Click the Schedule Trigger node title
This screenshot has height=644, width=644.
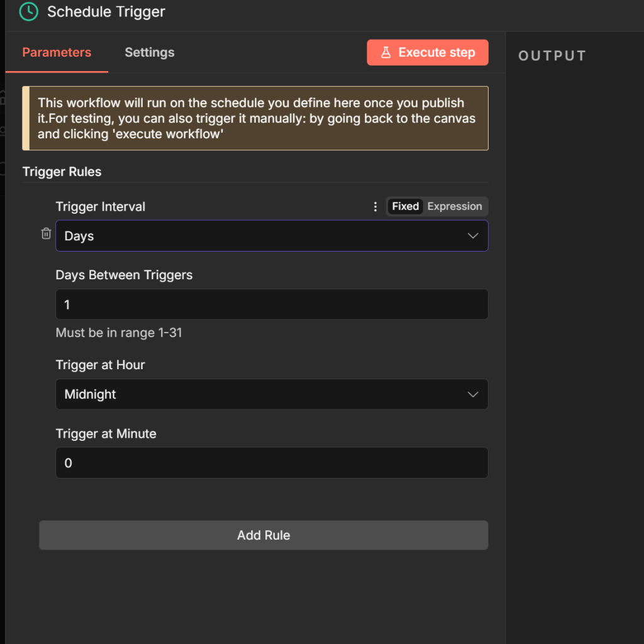coord(106,12)
